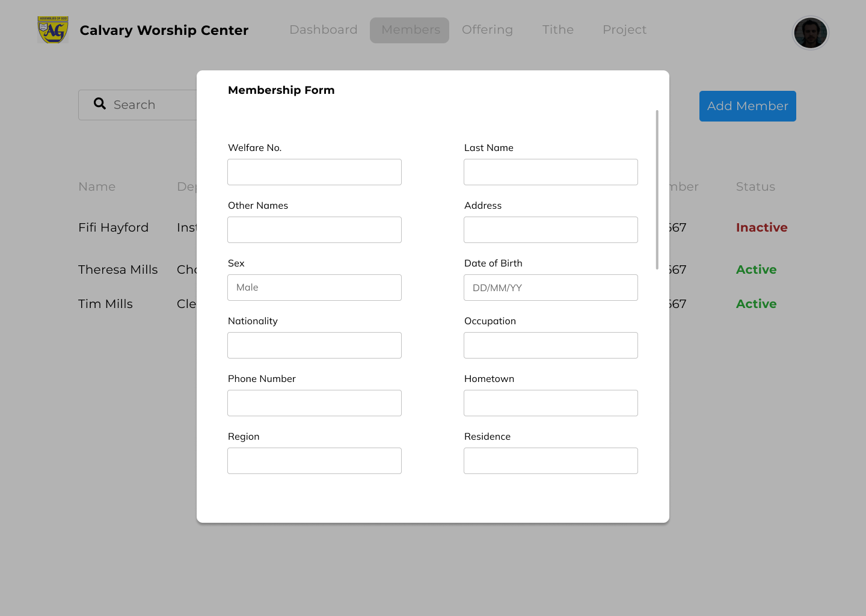The image size is (866, 616).
Task: Click the Occupation input field
Action: tap(550, 345)
